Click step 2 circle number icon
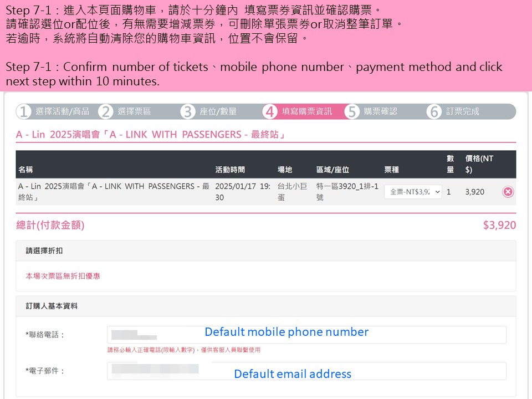This screenshot has height=399, width=532. 106,111
